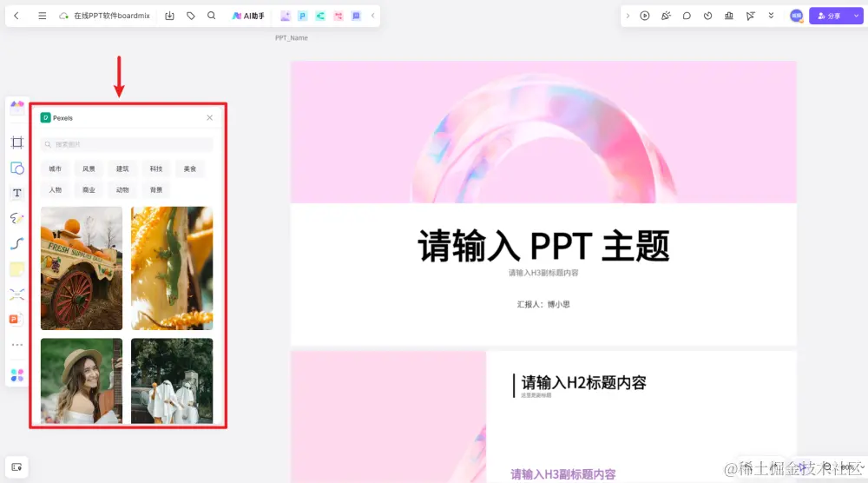Open the colorful apps plugin icon
868x483 pixels.
(x=17, y=375)
